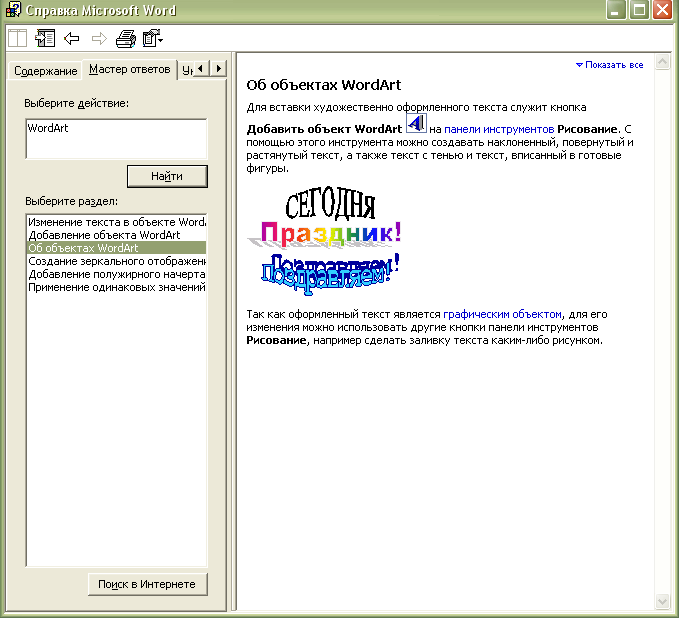679x618 pixels.
Task: Select topic Добавление объекта WordArt
Action: [116, 235]
